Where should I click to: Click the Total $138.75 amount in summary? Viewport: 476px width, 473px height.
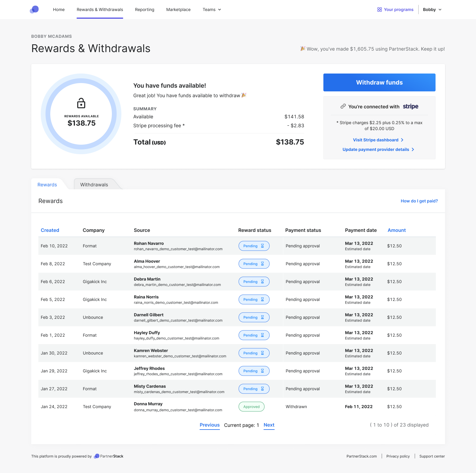(x=290, y=142)
